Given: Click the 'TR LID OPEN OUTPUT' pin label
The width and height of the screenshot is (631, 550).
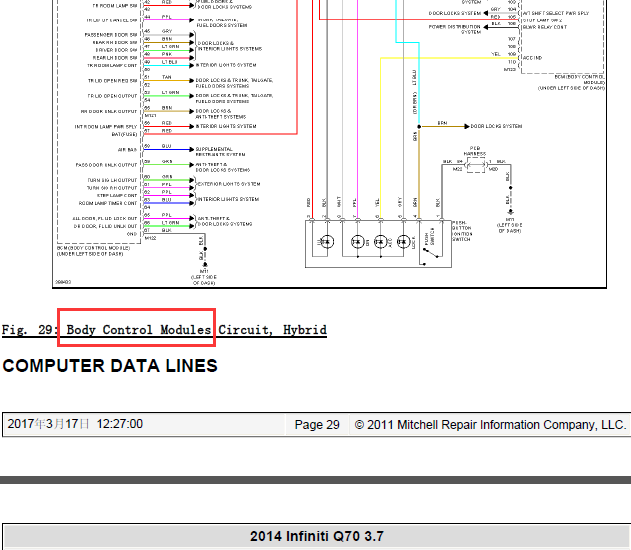Looking at the screenshot, I should 113,96.
